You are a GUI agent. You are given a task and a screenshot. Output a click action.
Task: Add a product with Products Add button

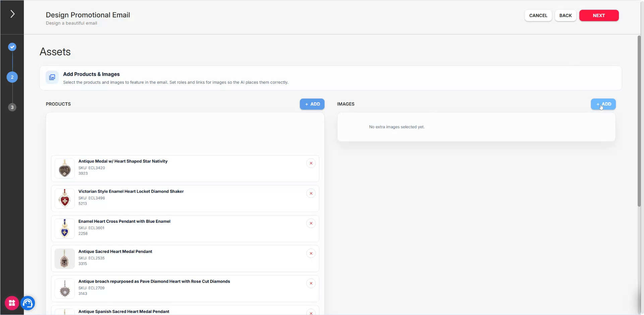[312, 104]
